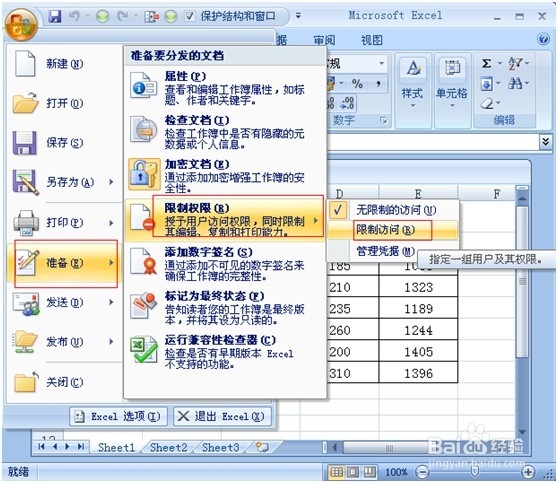Click the percent style button
The width and height of the screenshot is (558, 483).
(357, 84)
